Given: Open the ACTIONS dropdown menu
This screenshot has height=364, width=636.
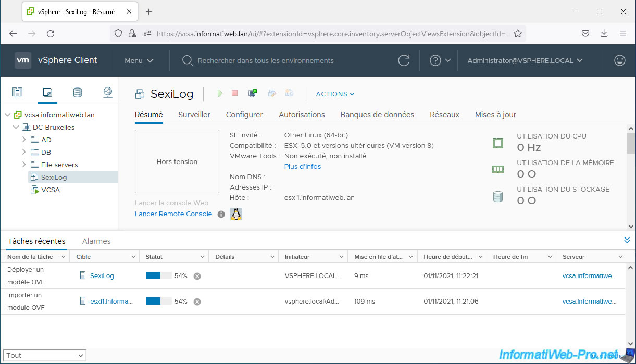Looking at the screenshot, I should pos(335,94).
